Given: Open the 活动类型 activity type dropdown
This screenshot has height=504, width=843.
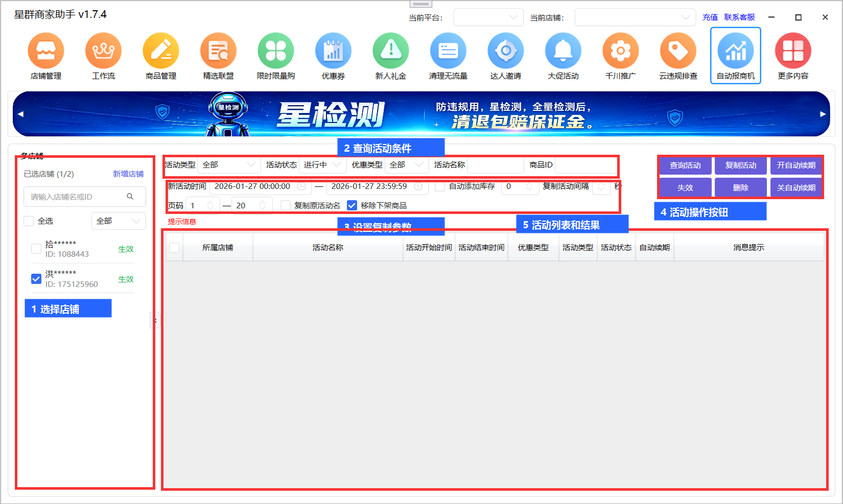Looking at the screenshot, I should (229, 165).
